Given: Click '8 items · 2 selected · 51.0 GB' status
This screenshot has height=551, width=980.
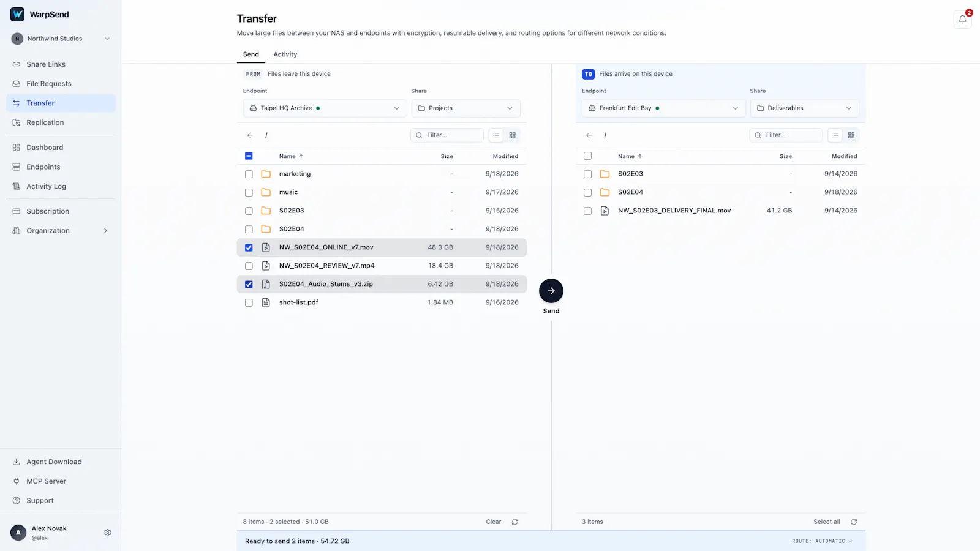Looking at the screenshot, I should pyautogui.click(x=285, y=522).
